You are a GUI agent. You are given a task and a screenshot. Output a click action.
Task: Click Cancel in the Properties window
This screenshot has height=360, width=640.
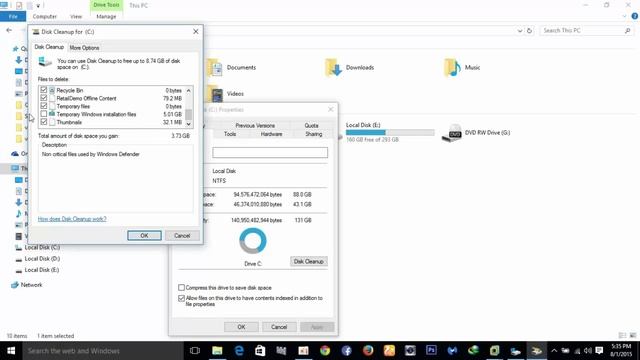pyautogui.click(x=279, y=327)
